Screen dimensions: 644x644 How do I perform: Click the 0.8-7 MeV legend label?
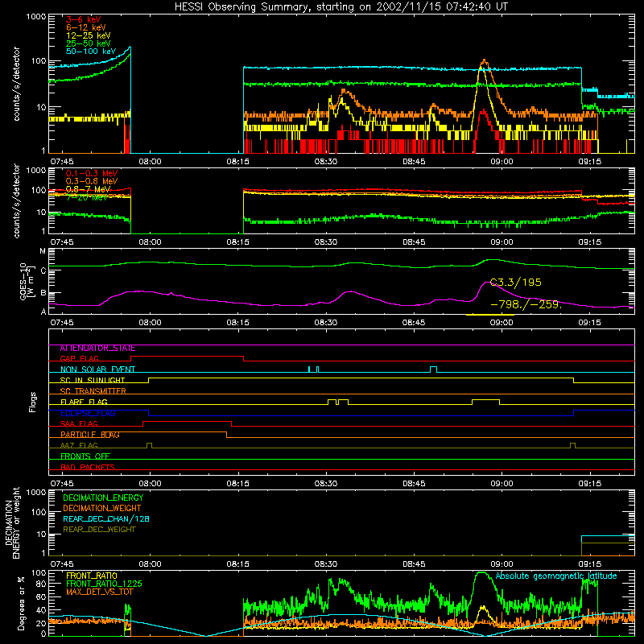[89, 189]
